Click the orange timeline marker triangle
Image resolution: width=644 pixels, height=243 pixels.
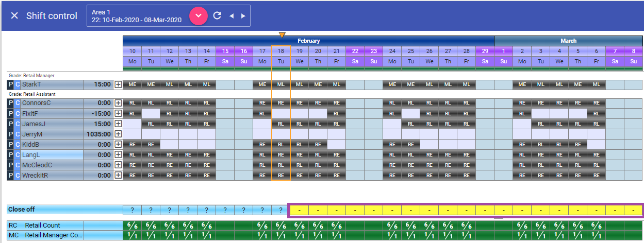pos(282,34)
